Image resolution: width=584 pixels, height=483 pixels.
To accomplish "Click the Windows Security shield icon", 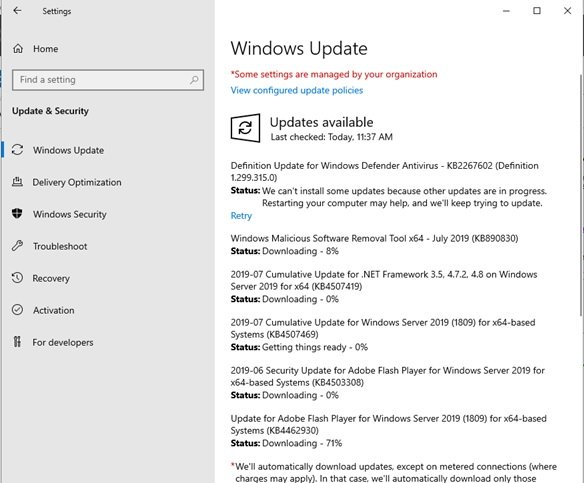I will 17,214.
